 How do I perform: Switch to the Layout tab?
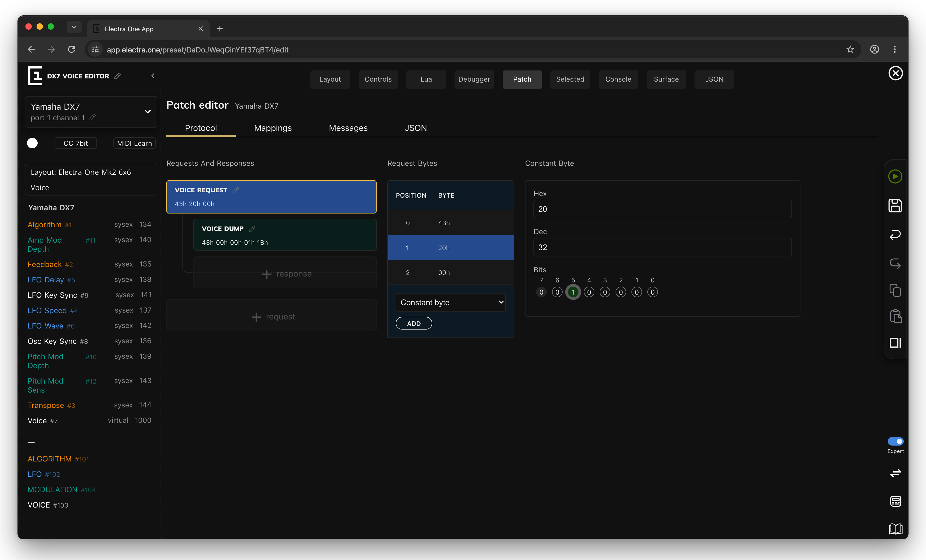(330, 79)
